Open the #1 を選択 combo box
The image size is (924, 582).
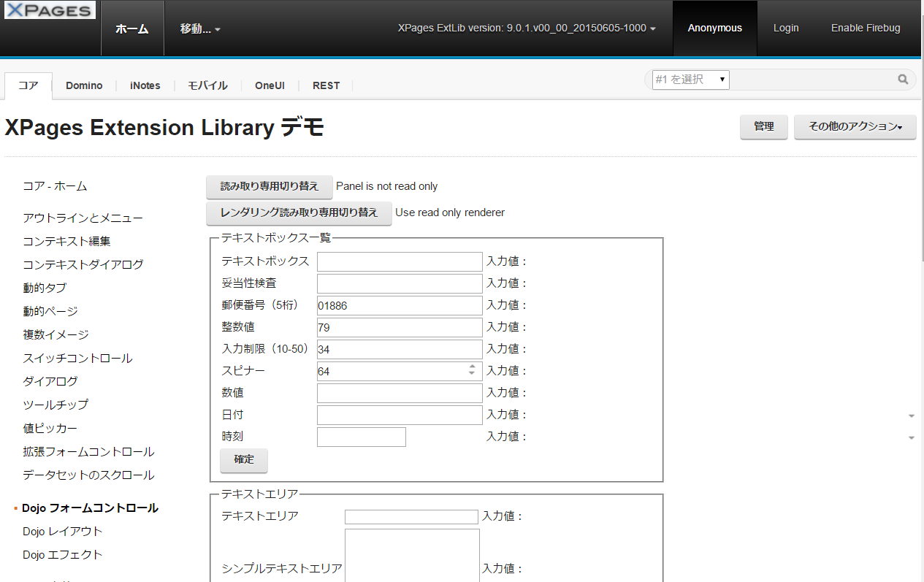coord(690,80)
